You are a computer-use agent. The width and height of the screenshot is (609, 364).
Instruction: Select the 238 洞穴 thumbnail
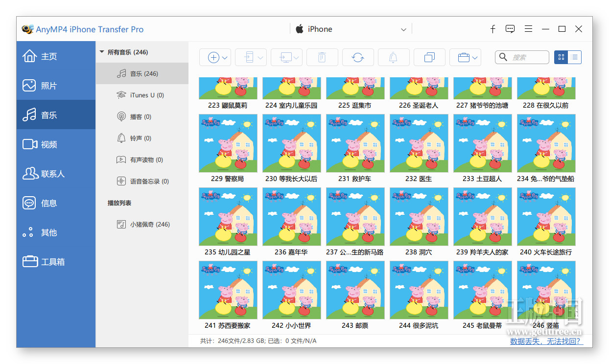tap(419, 217)
